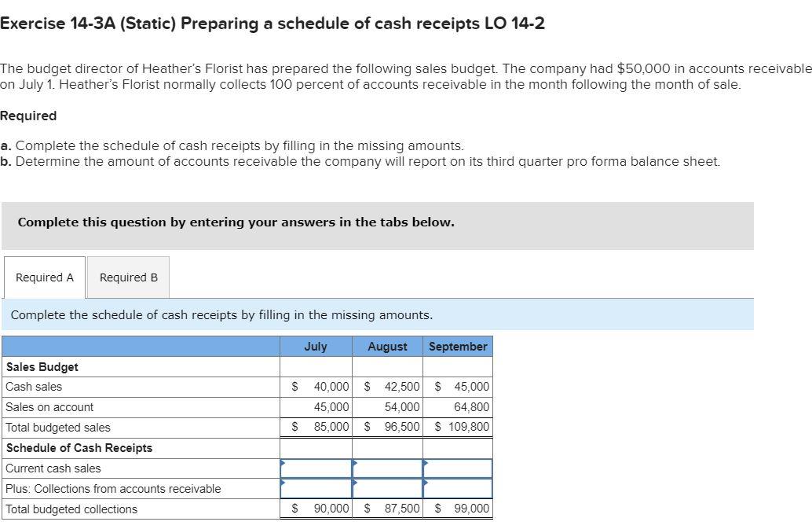The height and width of the screenshot is (529, 812).
Task: Click the Total budgeted collections row label
Action: click(71, 509)
